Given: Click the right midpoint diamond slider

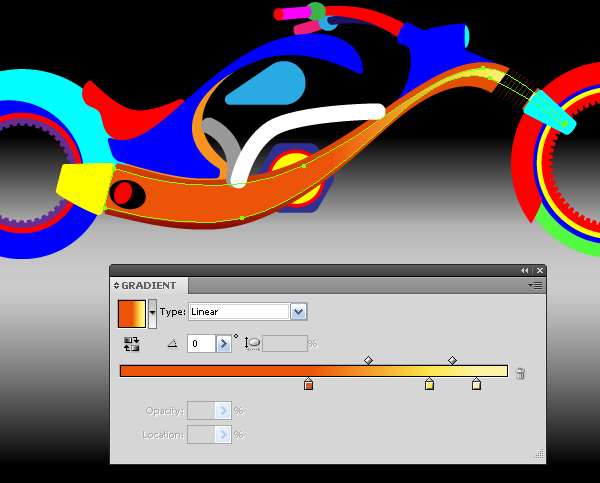Looking at the screenshot, I should pos(452,360).
